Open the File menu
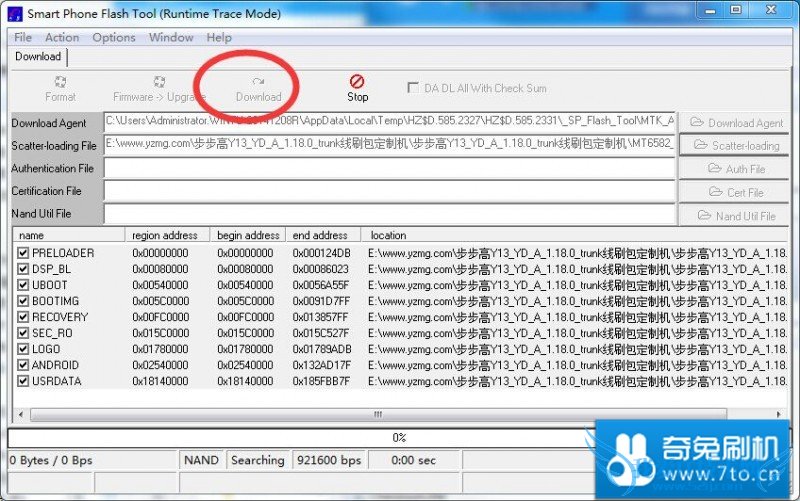Viewport: 800px width, 501px height. [x=23, y=37]
